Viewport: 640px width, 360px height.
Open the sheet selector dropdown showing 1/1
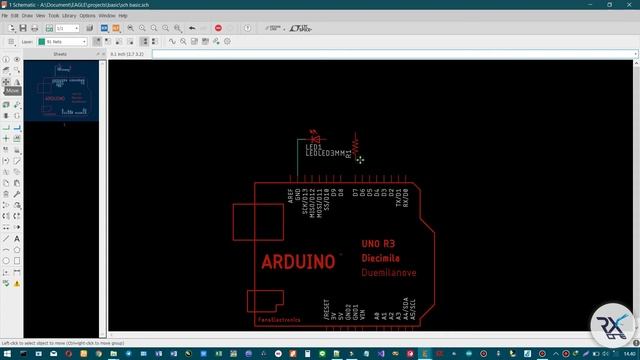tap(67, 28)
